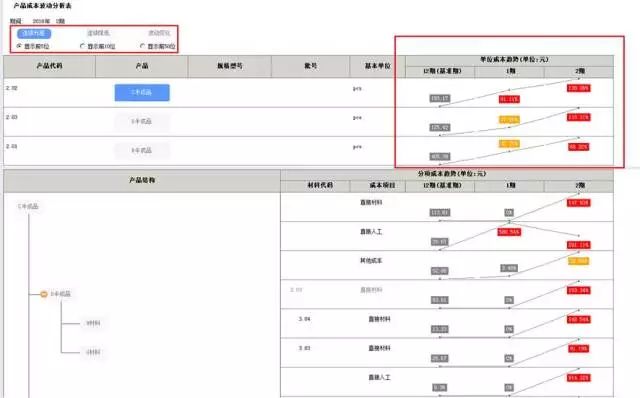The image size is (640, 398).
Task: Click red 1期 label in first 直接人工 row
Action: click(509, 232)
